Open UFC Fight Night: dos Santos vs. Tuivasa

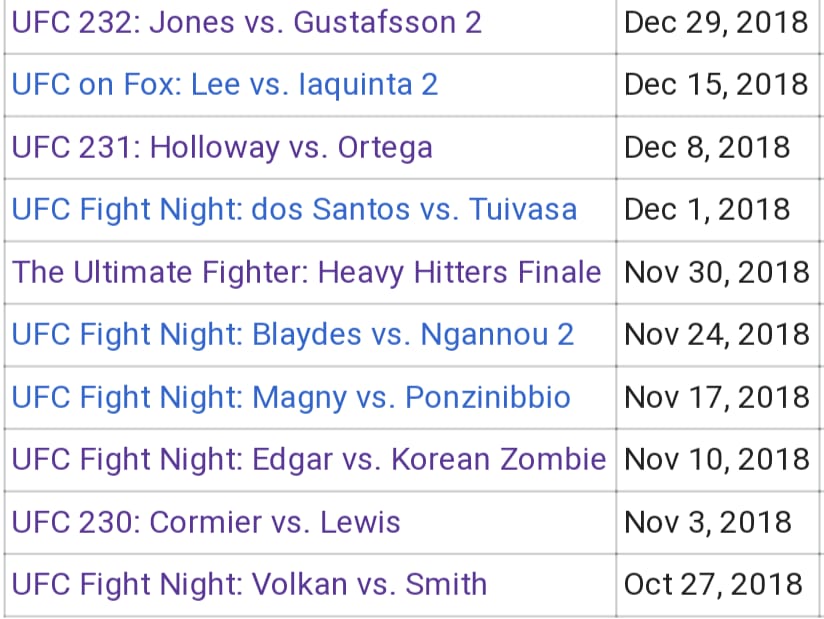tap(294, 209)
